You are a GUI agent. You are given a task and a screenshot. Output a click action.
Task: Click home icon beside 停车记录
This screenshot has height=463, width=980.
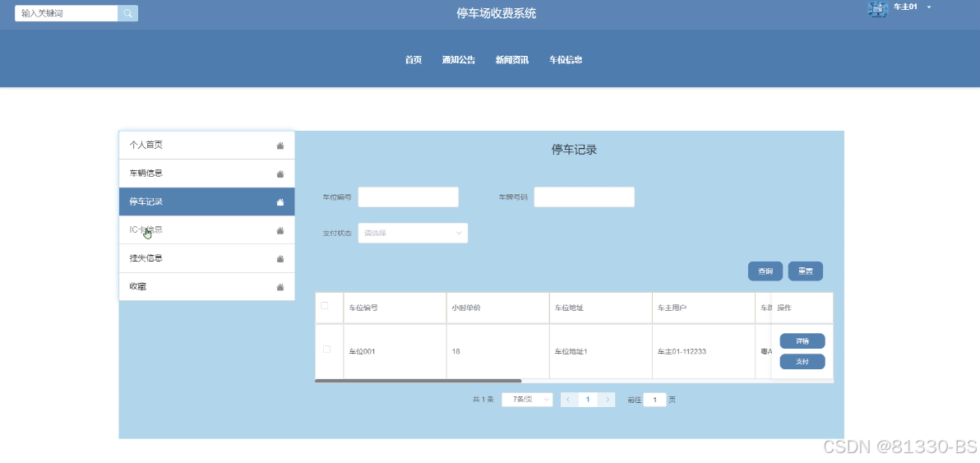[x=280, y=201]
